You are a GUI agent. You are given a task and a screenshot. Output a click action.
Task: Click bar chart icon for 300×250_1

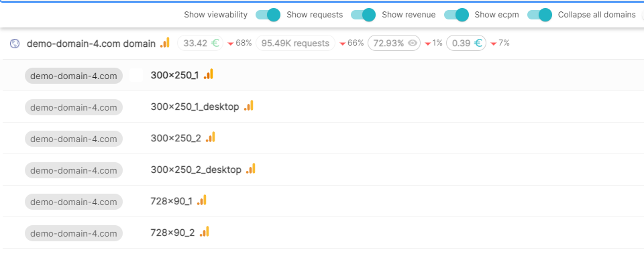click(208, 74)
